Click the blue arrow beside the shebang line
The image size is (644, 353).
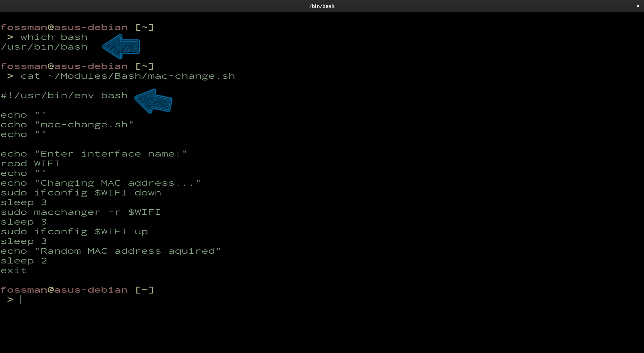(x=154, y=101)
